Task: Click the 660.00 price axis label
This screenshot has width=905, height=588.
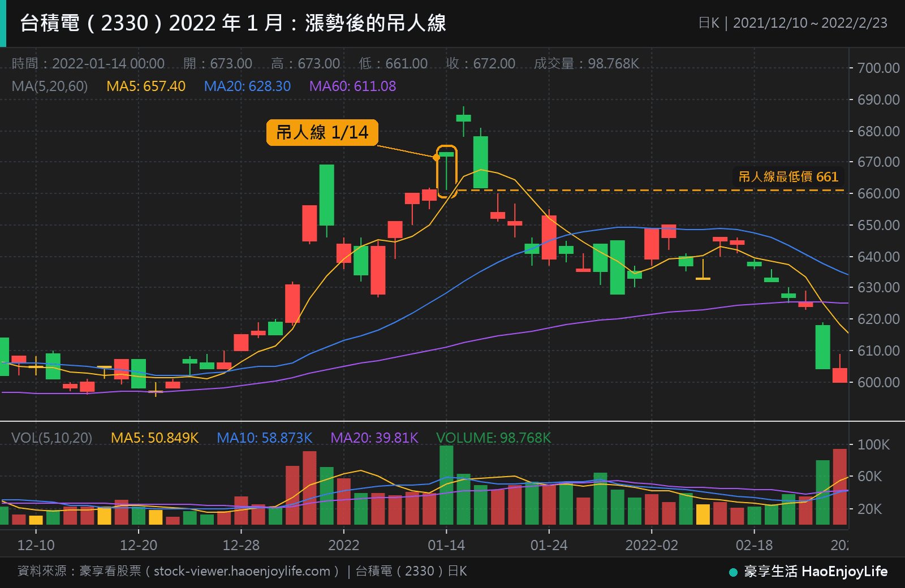Action: [x=878, y=194]
